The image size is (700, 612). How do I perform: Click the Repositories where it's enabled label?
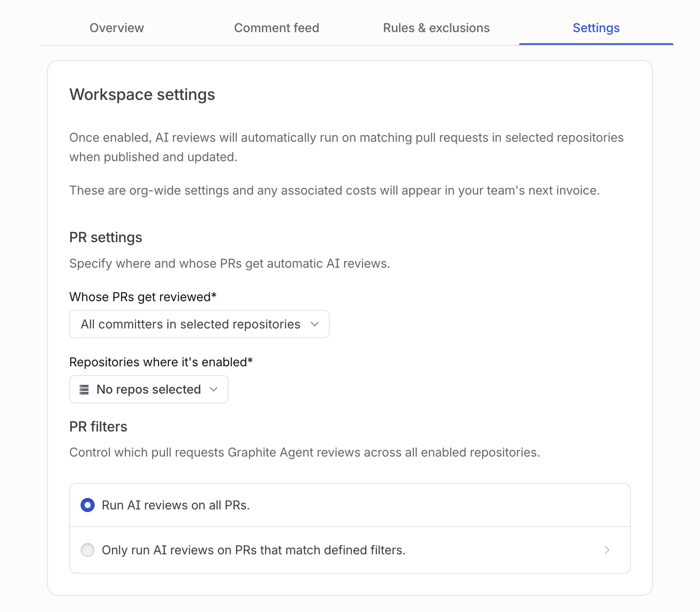pos(161,362)
